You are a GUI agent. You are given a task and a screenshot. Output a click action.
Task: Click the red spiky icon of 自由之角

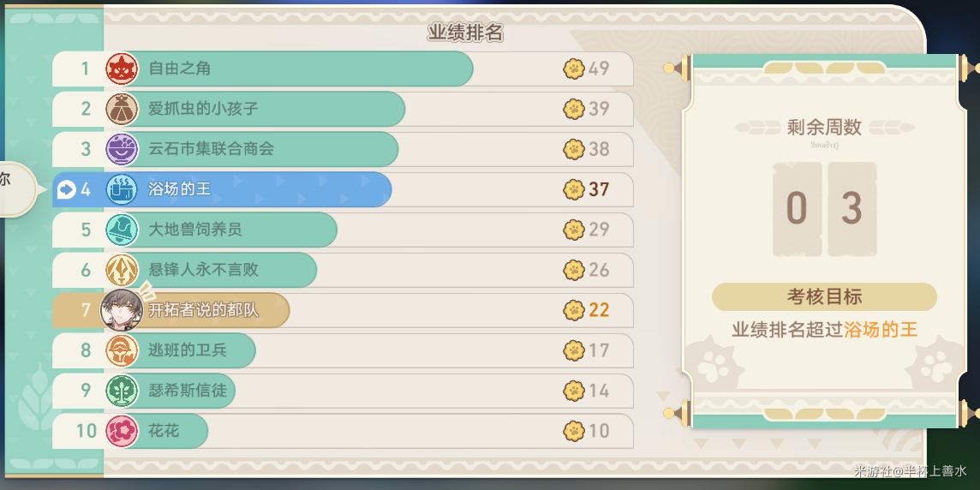click(122, 69)
